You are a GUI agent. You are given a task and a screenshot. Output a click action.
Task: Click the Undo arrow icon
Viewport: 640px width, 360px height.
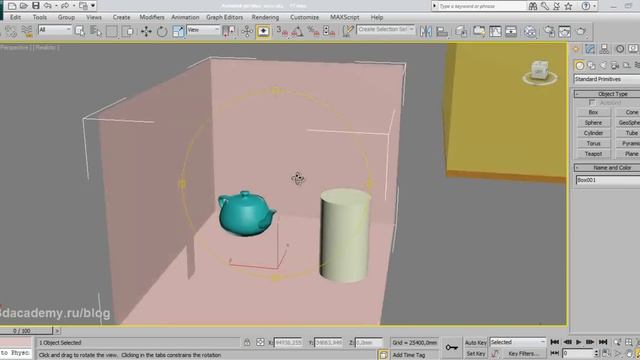coord(48,6)
